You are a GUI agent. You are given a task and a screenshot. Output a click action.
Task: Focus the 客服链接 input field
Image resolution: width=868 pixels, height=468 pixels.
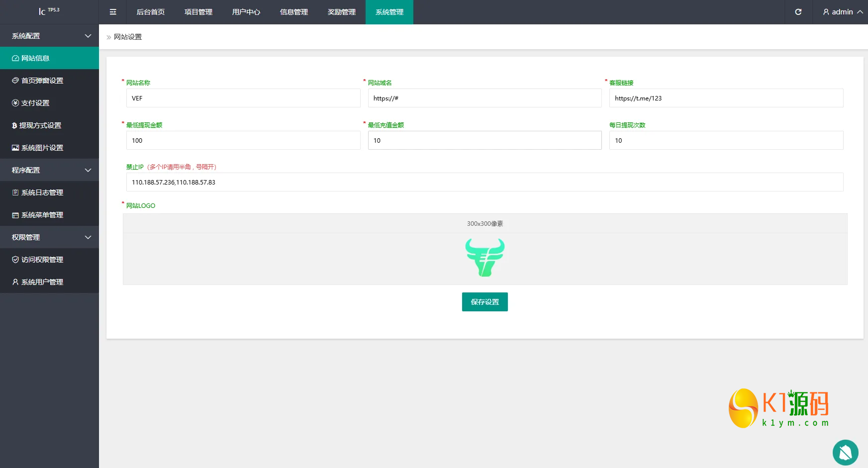726,98
